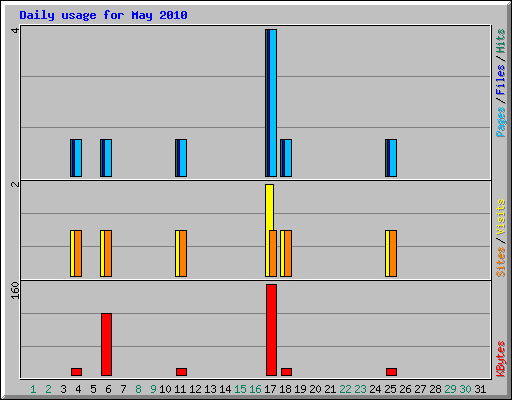Click the orange Sites bar for day 25
Viewport: 512px width, 400px height.
(x=393, y=253)
